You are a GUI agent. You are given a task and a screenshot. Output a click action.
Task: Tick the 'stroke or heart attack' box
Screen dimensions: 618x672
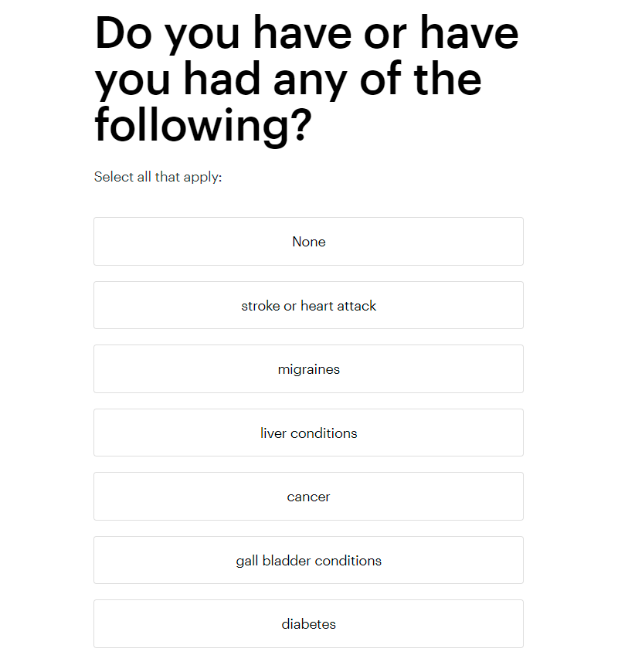[x=308, y=305]
